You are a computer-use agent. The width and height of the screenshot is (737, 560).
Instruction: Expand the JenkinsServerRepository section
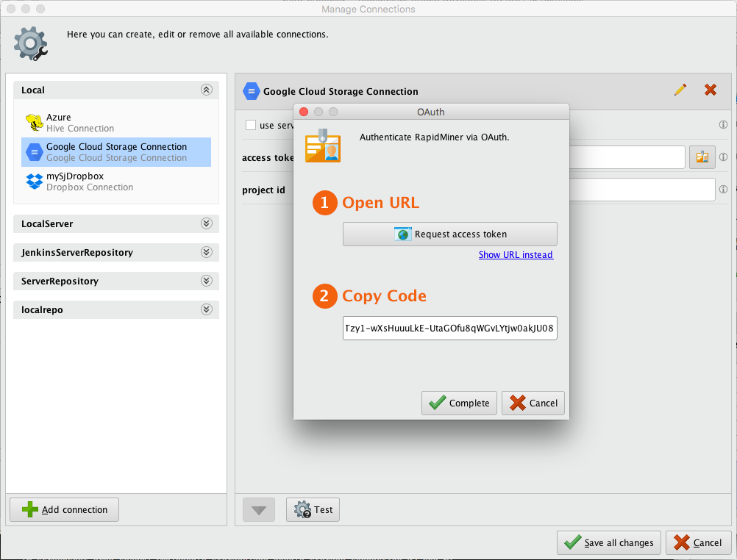coord(207,252)
